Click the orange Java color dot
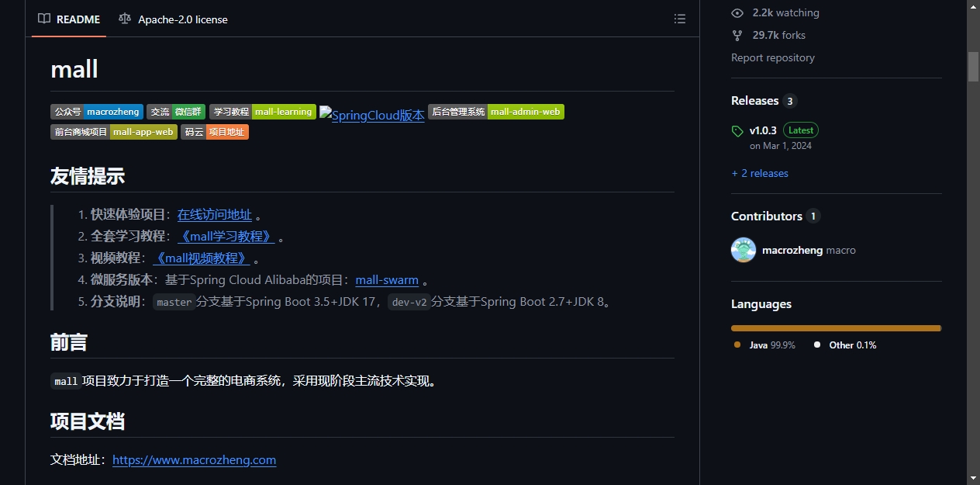Image resolution: width=980 pixels, height=485 pixels. pyautogui.click(x=737, y=345)
